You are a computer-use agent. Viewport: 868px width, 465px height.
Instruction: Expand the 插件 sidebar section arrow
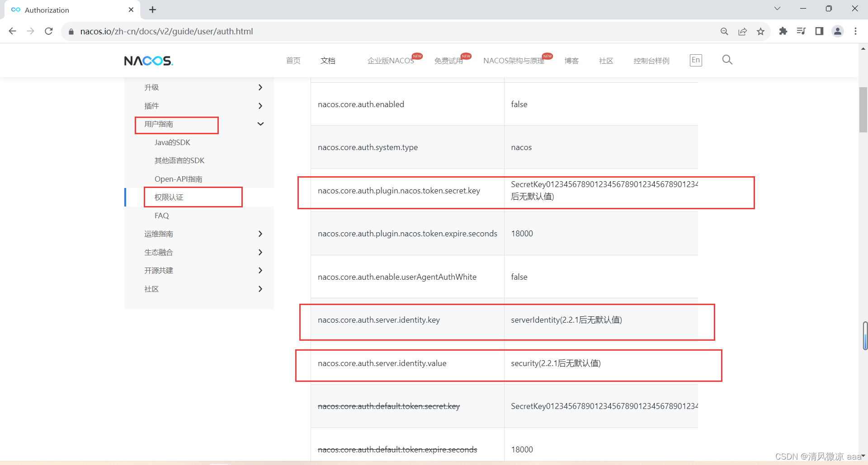click(x=260, y=106)
